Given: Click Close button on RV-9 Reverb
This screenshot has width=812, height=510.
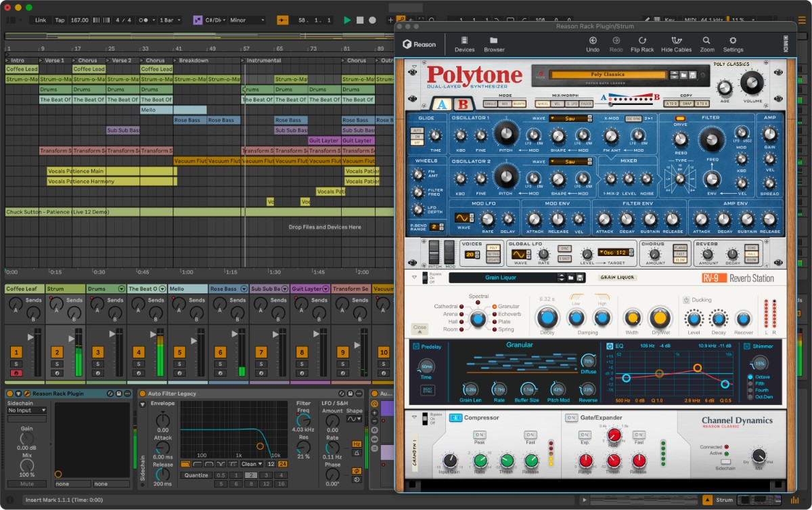Looking at the screenshot, I should [x=420, y=328].
